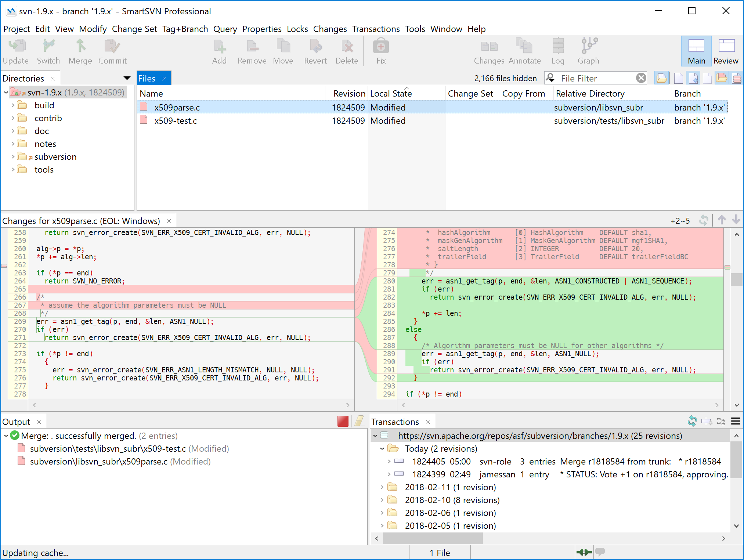The height and width of the screenshot is (560, 744).
Task: Update the working copy
Action: tap(16, 51)
